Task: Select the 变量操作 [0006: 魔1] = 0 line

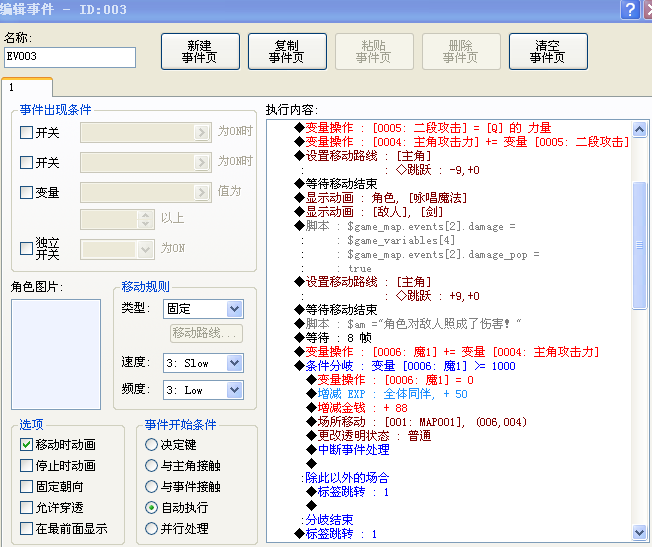Action: (x=390, y=380)
